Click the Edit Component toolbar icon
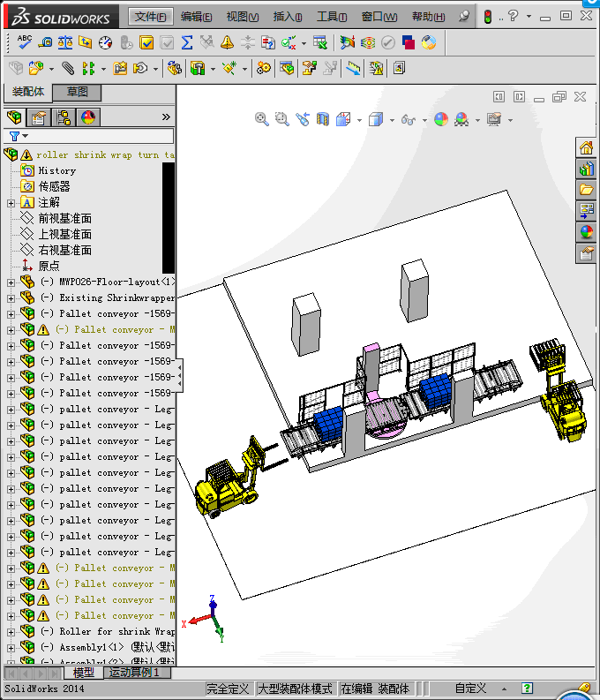600x700 pixels. click(x=16, y=68)
